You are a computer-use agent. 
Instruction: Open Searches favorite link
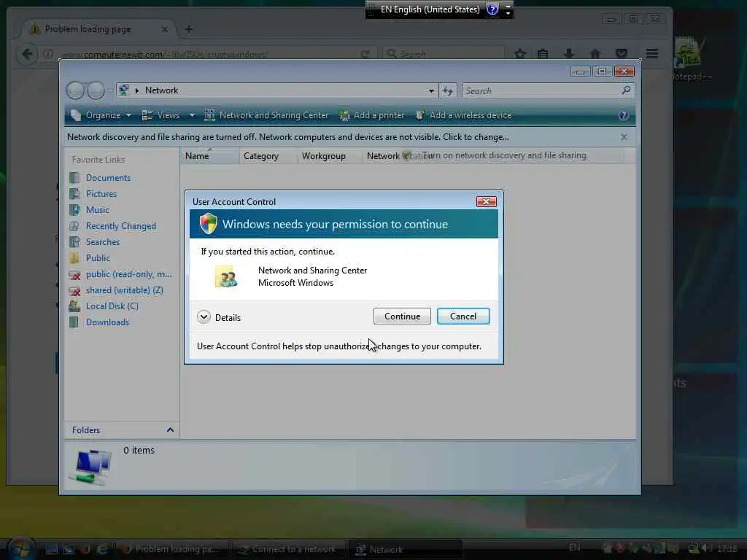(x=103, y=242)
